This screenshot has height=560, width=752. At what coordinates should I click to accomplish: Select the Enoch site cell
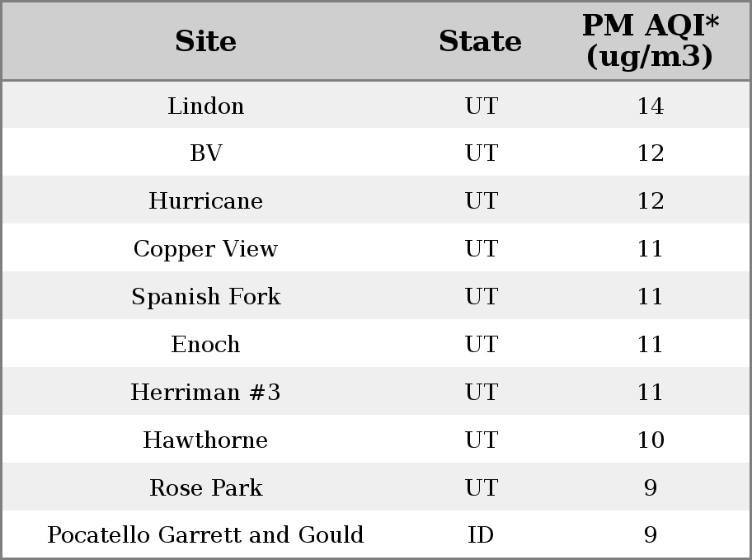(206, 344)
